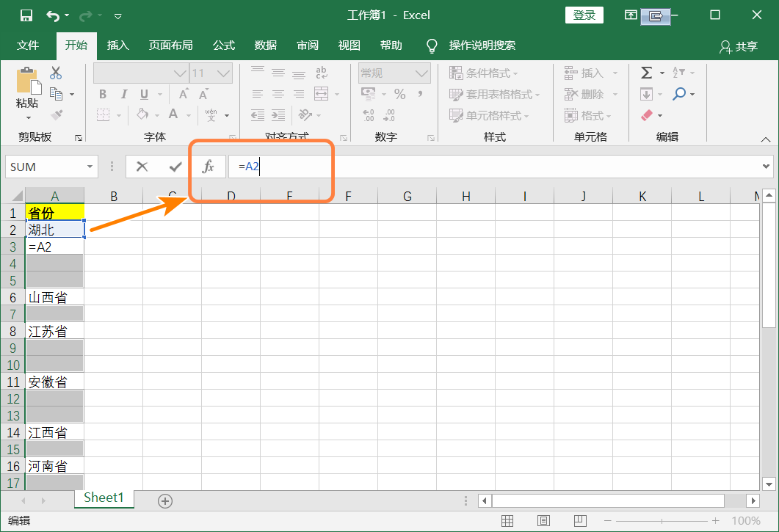Click the Comma Style icon

coord(420,94)
